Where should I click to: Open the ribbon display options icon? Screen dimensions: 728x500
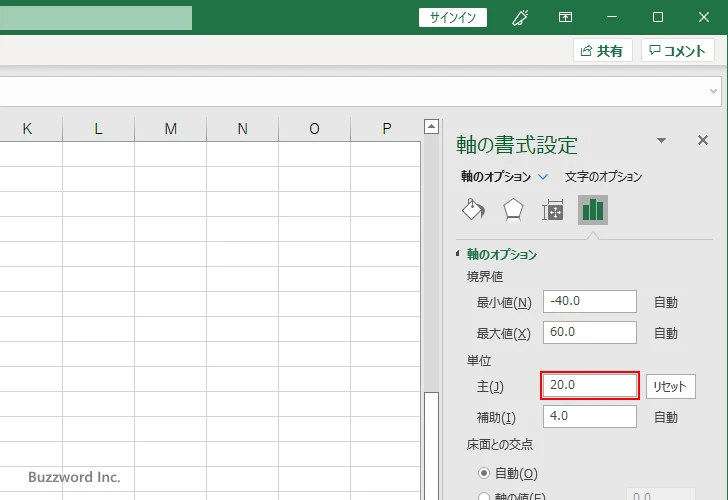(565, 18)
